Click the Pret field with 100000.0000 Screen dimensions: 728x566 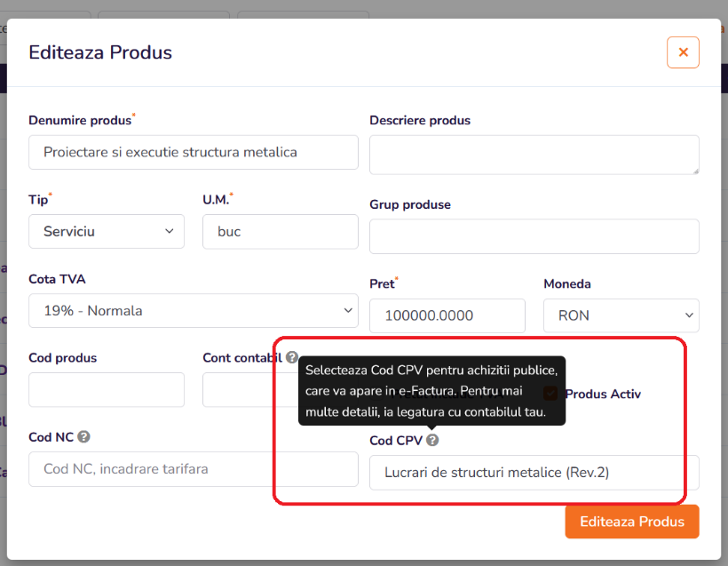pyautogui.click(x=447, y=315)
